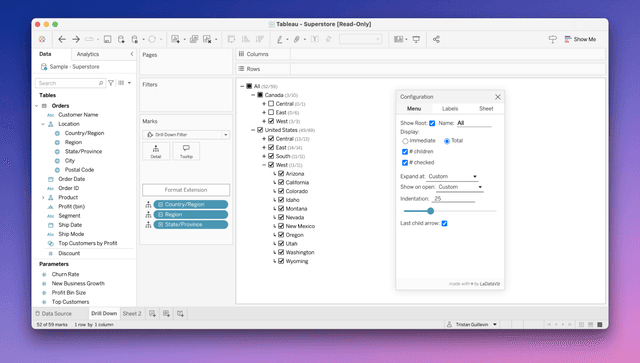Image resolution: width=640 pixels, height=363 pixels.
Task: Click the New Worksheet toolbar icon
Action: click(176, 39)
